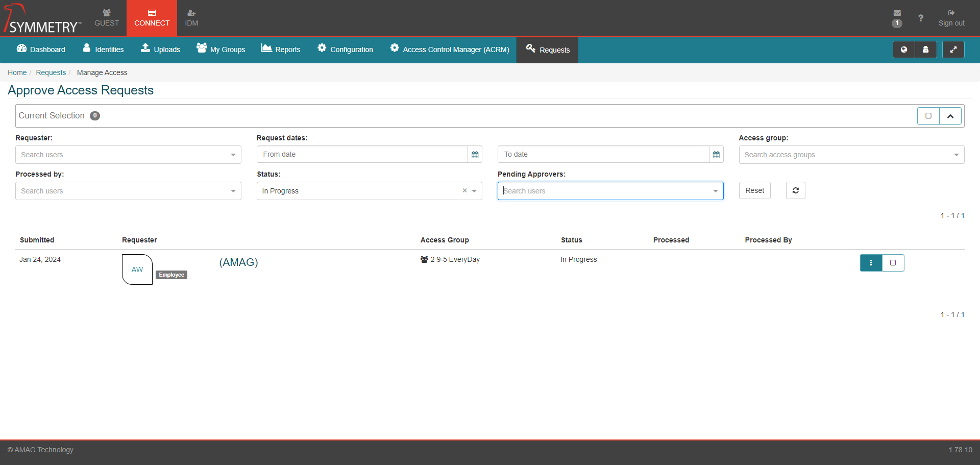
Task: Click the Employee badge
Action: click(x=171, y=275)
